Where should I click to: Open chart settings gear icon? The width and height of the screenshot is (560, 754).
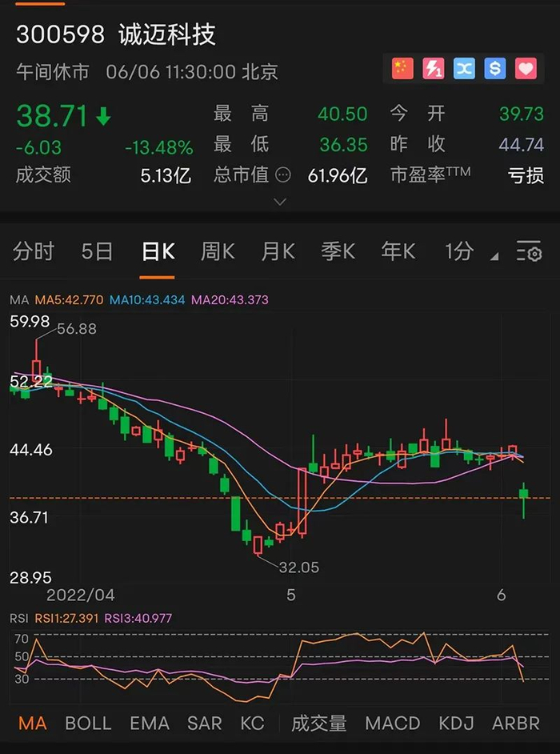(x=529, y=251)
